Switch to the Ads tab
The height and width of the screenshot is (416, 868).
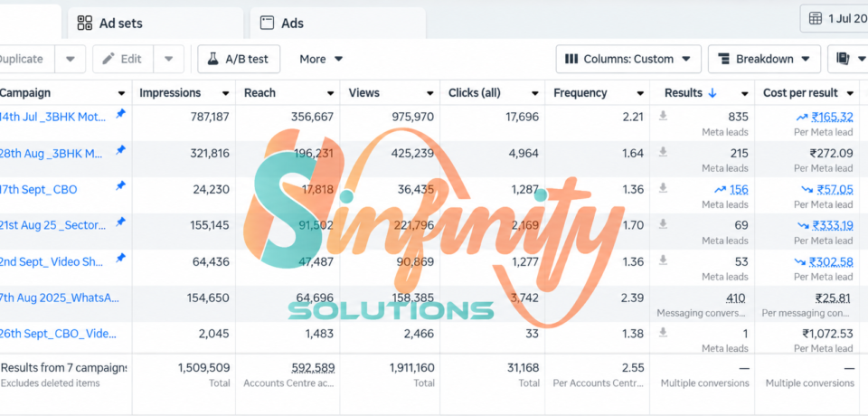click(x=338, y=24)
